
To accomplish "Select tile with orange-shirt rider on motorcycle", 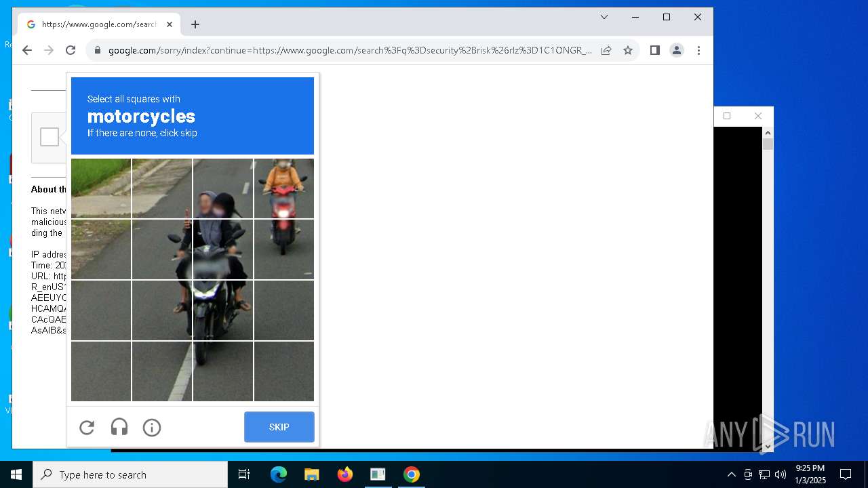I will (x=284, y=188).
